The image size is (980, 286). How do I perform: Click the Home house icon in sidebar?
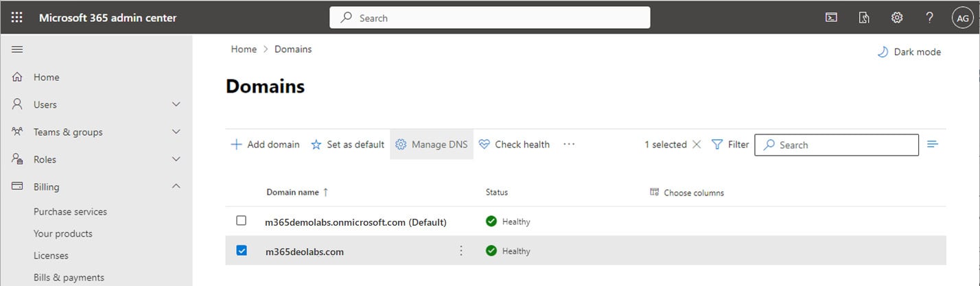[18, 77]
